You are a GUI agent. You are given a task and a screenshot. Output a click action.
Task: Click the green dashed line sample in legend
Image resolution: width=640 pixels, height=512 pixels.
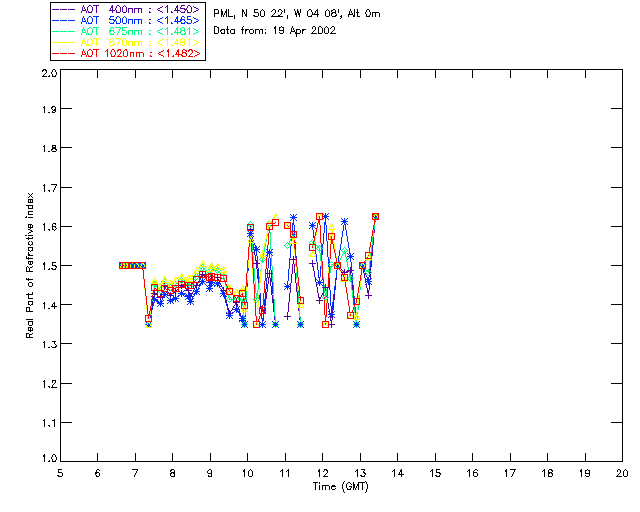[x=64, y=31]
